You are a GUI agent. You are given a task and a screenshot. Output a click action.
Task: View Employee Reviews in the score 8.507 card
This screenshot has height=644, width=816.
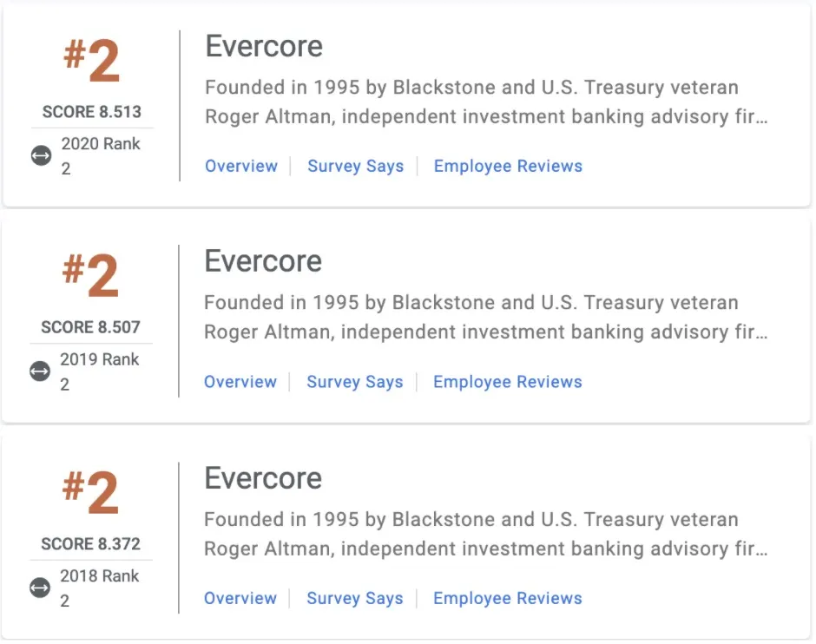coord(507,382)
